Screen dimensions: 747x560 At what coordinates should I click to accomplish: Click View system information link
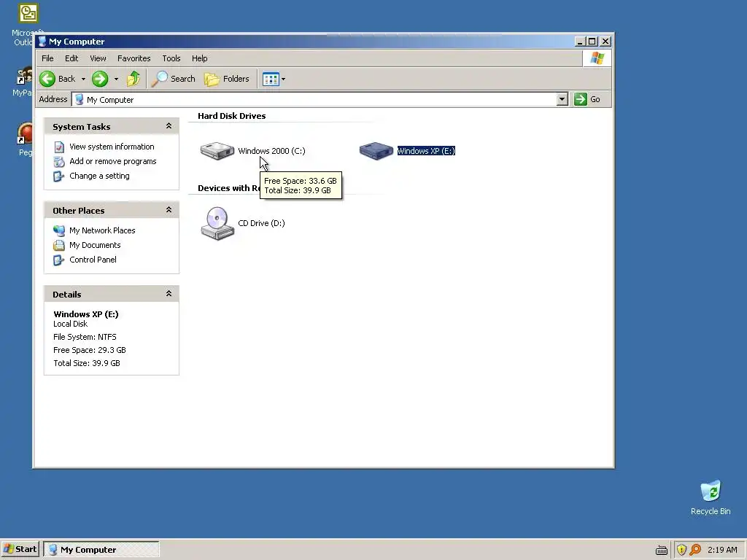[112, 147]
